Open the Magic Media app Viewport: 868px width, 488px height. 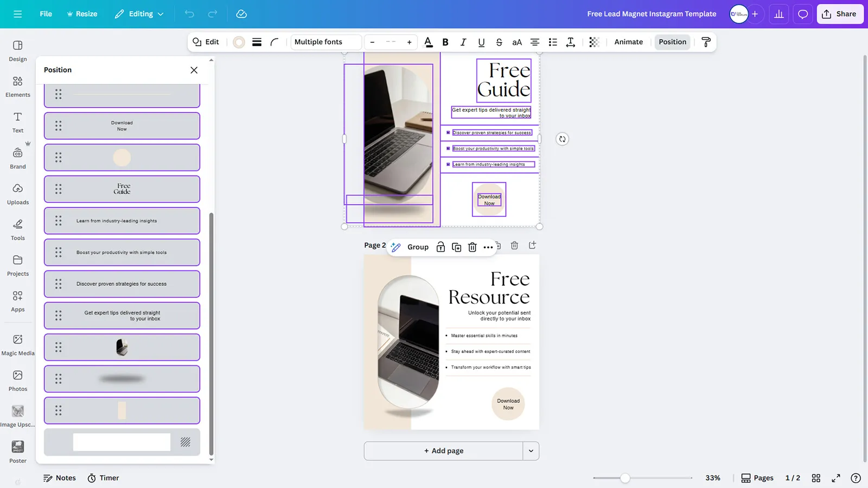[18, 344]
